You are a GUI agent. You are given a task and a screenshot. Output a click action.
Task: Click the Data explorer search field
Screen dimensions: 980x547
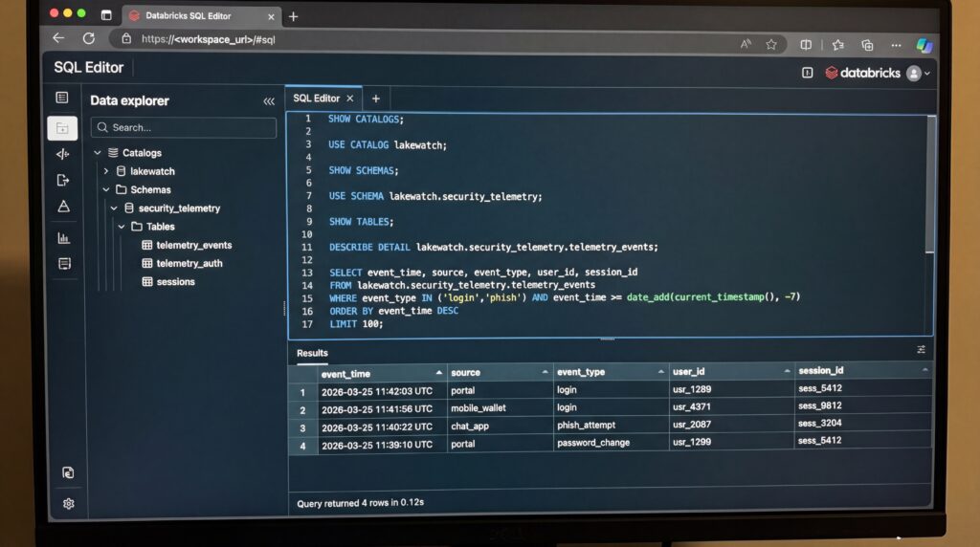click(184, 127)
